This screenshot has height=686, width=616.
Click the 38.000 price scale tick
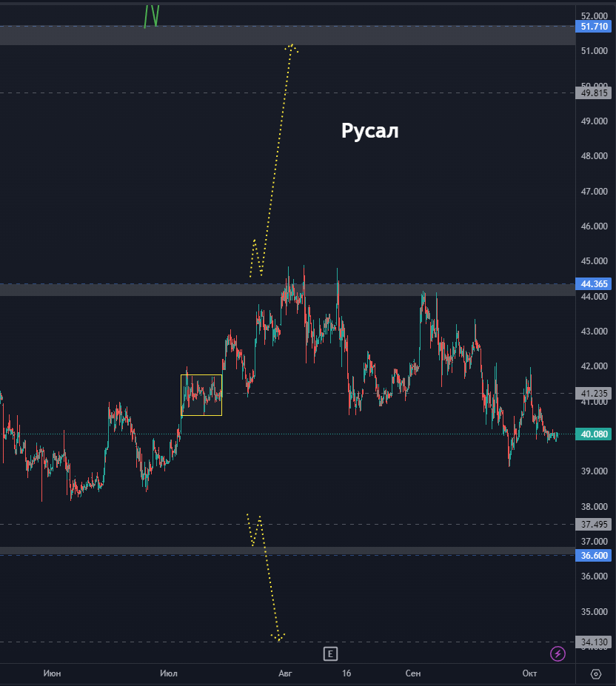[594, 507]
